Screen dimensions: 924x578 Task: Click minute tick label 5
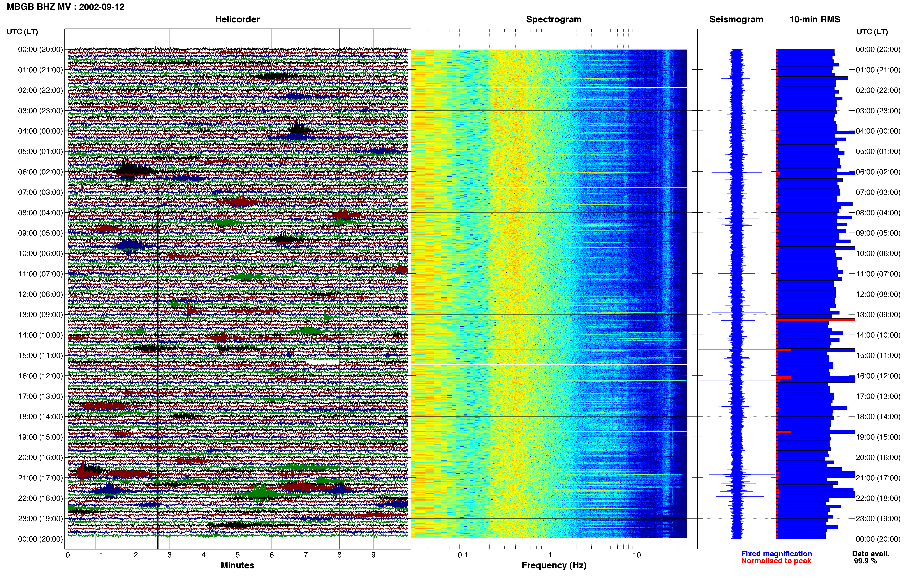[x=238, y=555]
